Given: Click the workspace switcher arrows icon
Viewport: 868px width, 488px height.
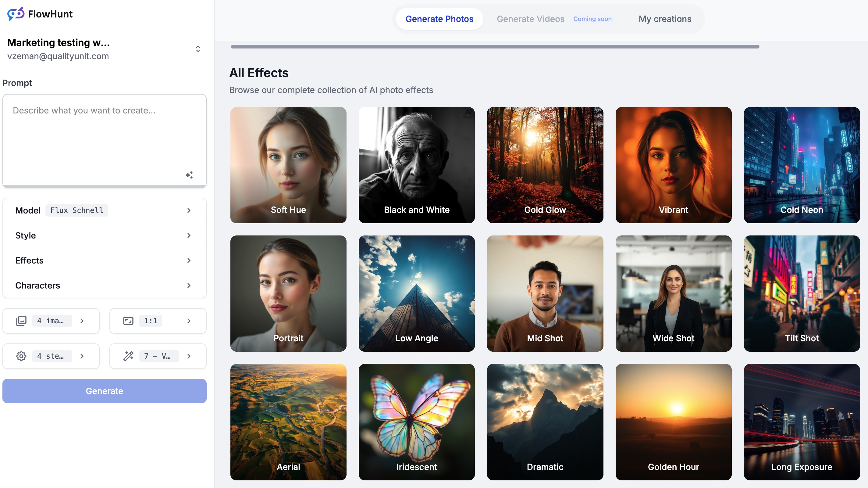Looking at the screenshot, I should (198, 49).
